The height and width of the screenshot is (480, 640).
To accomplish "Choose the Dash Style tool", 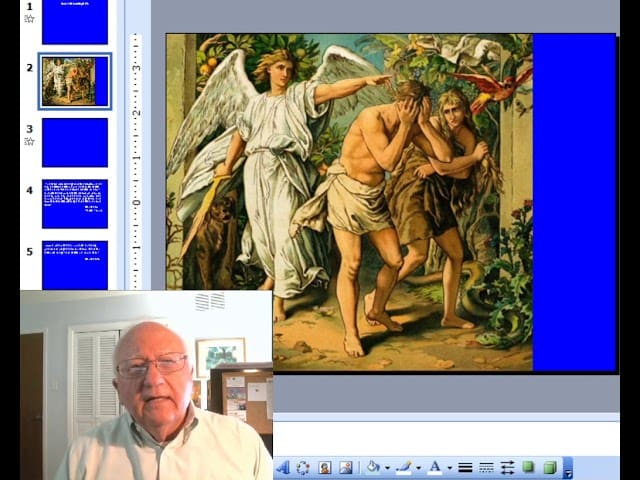I will pos(486,467).
